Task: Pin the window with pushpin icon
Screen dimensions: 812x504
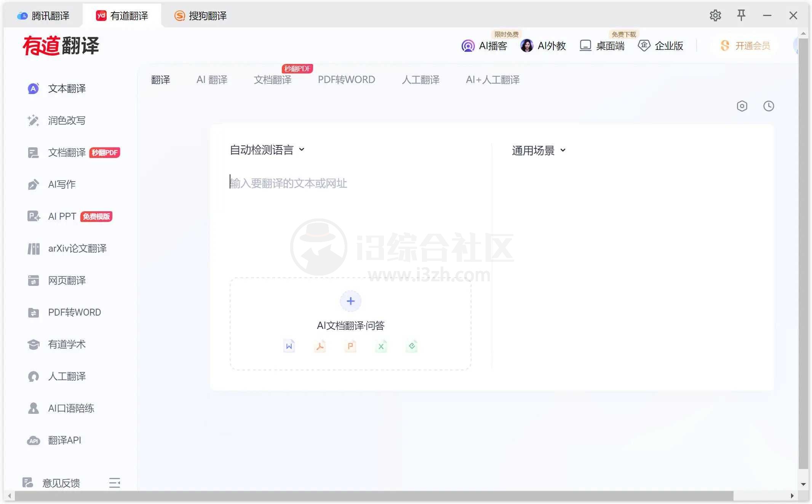Action: [x=741, y=15]
